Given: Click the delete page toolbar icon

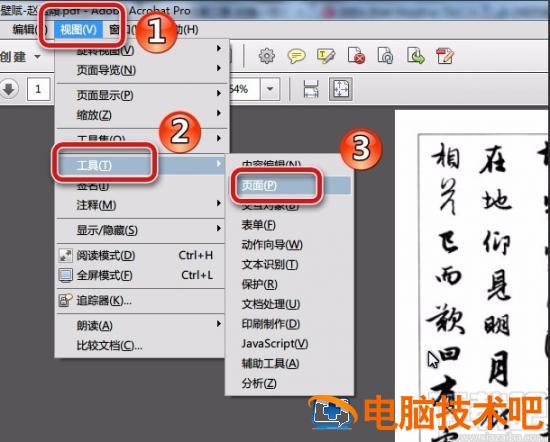Looking at the screenshot, I should 356,56.
